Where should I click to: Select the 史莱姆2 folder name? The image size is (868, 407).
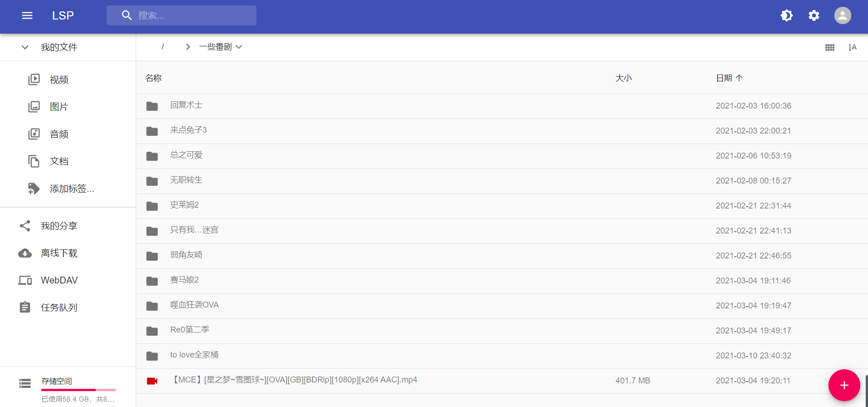184,205
